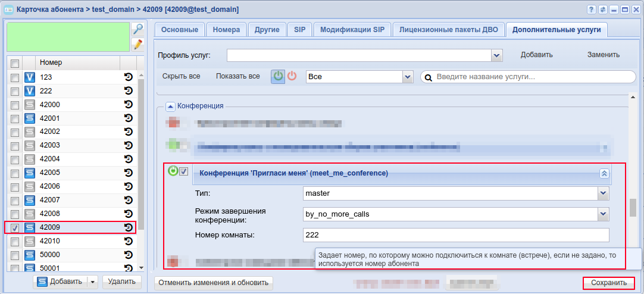
Task: Open the arrow menu next to Добавить
Action: point(92,282)
